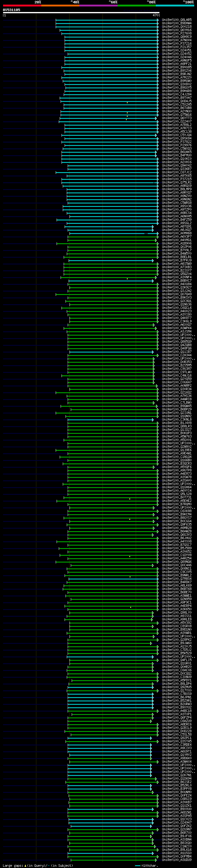The width and height of the screenshot is (197, 868).
Task: Select the query name AV531105
Action: (11, 10)
